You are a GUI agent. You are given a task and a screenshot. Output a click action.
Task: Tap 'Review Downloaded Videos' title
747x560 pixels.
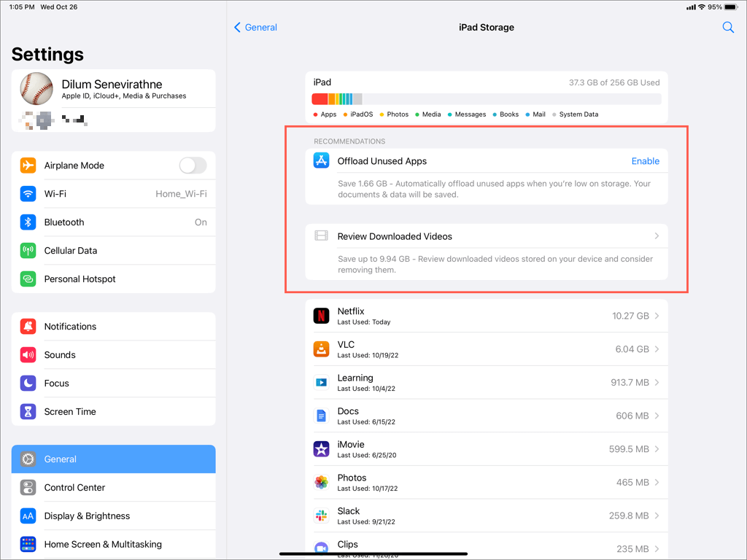tap(395, 236)
